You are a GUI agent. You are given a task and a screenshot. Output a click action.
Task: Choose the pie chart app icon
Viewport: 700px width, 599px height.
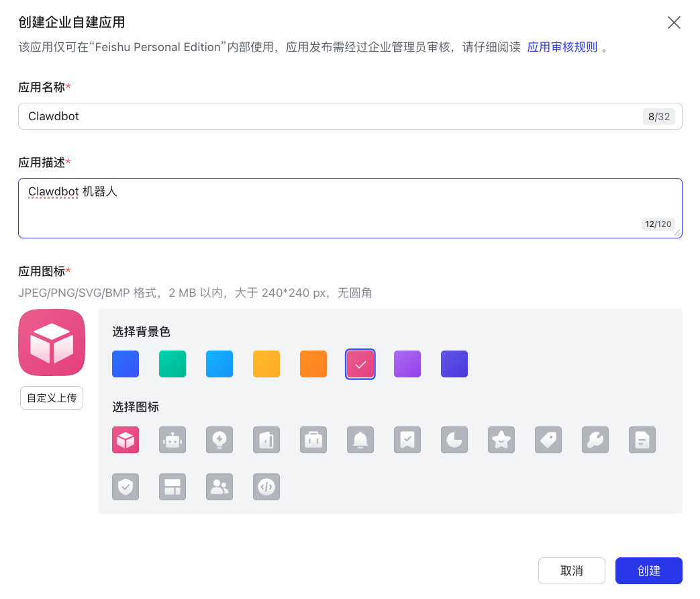[x=454, y=440]
